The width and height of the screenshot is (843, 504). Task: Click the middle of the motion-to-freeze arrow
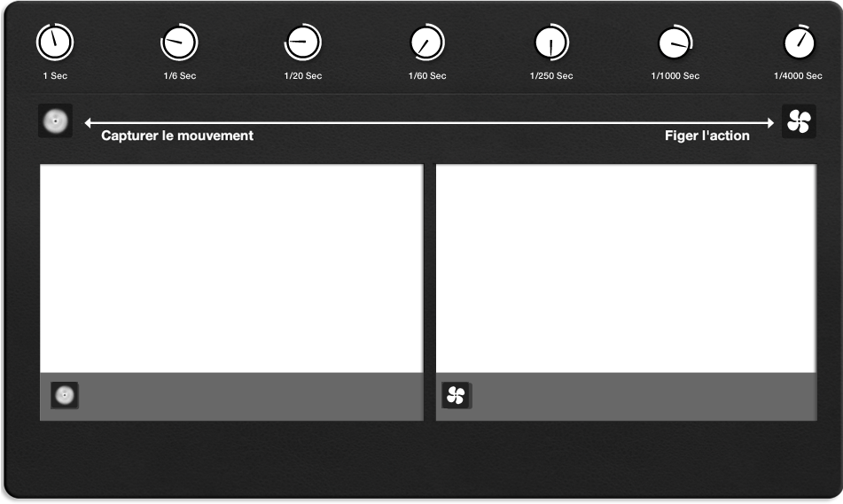tap(428, 122)
